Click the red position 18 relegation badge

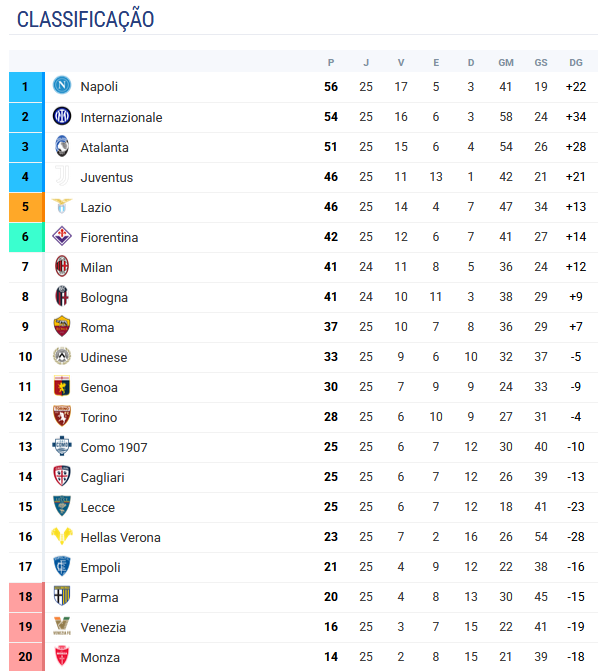[x=27, y=597]
